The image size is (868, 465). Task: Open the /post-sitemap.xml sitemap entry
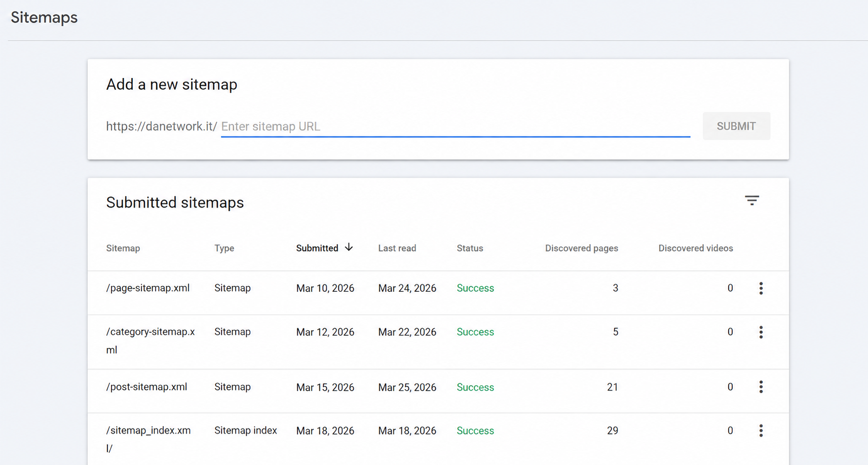(146, 387)
